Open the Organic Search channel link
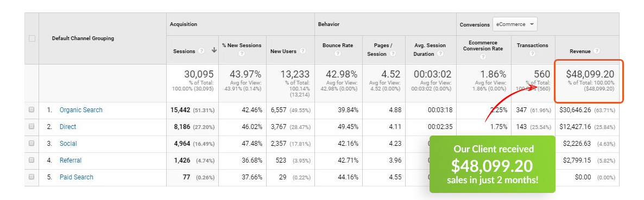Image resolution: width=644 pixels, height=200 pixels. tap(81, 110)
